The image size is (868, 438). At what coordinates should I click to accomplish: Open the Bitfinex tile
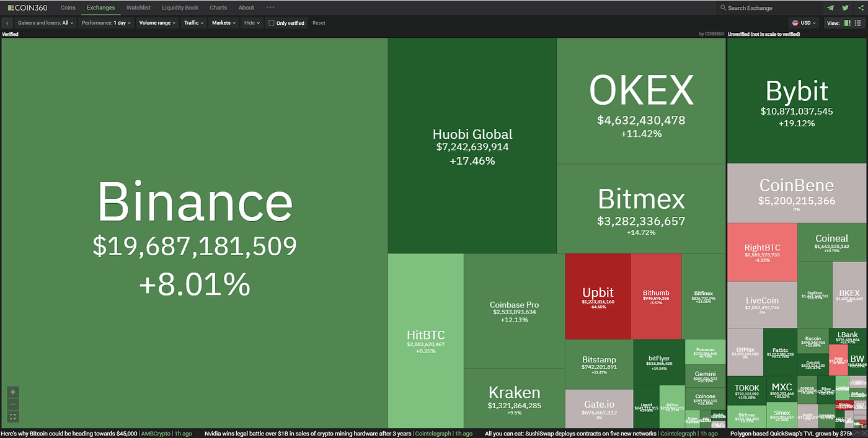704,296
